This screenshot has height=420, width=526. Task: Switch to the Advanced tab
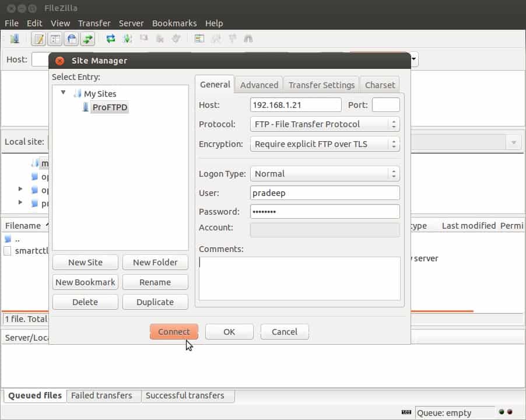click(259, 85)
